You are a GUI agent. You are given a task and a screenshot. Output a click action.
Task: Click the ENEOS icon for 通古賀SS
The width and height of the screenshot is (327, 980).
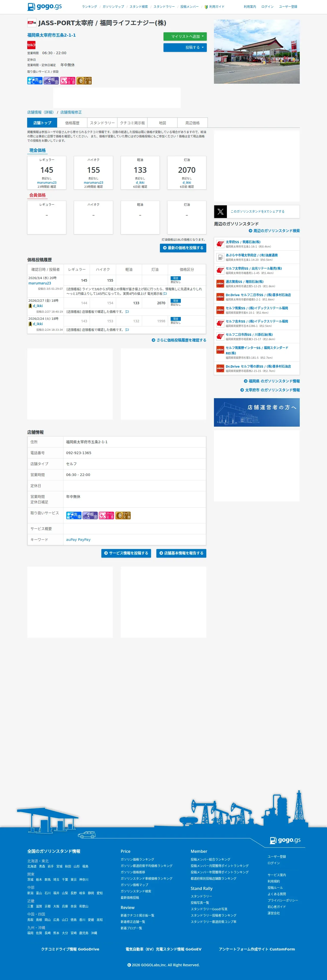point(220,284)
